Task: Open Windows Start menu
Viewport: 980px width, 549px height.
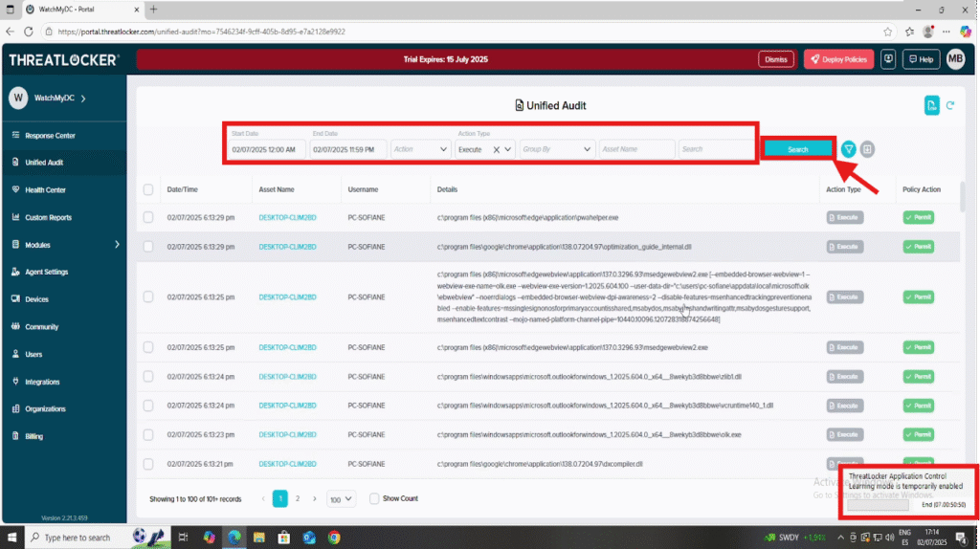Action: tap(11, 538)
